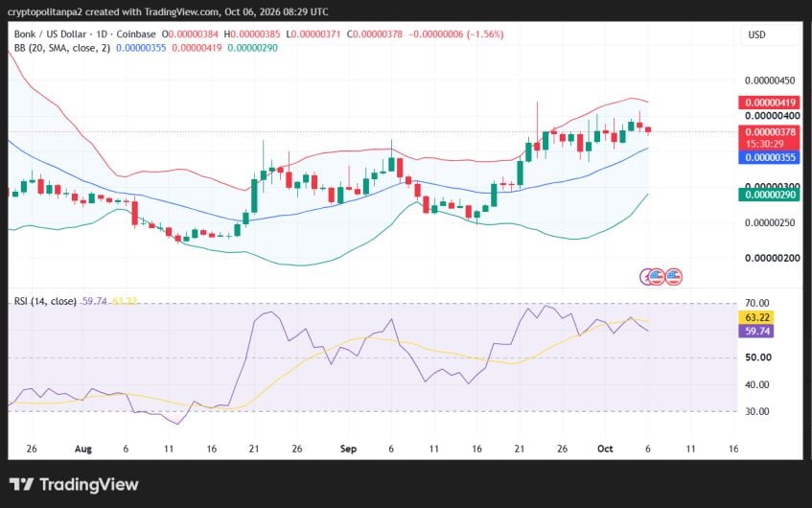Click the close value C0.00000378
The height and width of the screenshot is (508, 812).
click(x=375, y=35)
